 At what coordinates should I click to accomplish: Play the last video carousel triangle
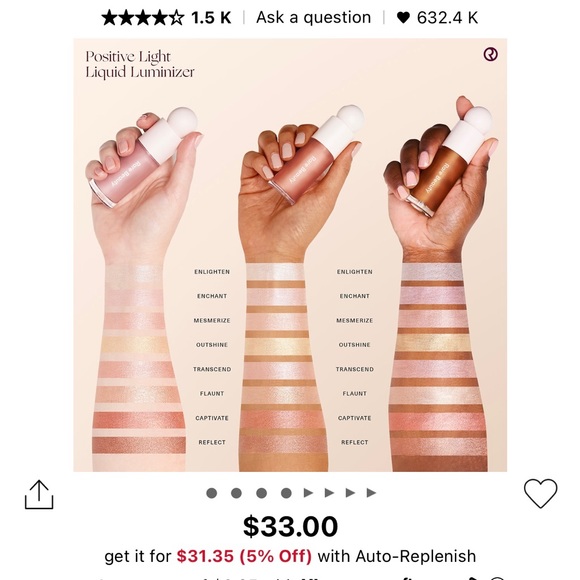(x=371, y=493)
